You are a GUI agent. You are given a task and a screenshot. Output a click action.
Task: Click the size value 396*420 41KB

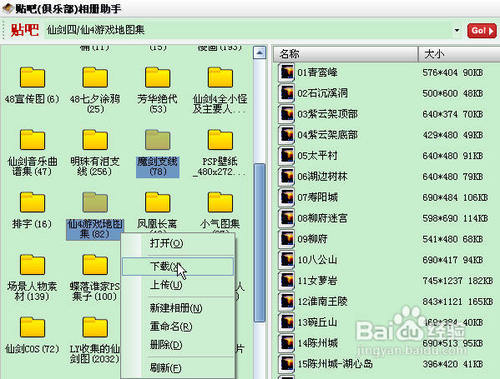(x=453, y=364)
